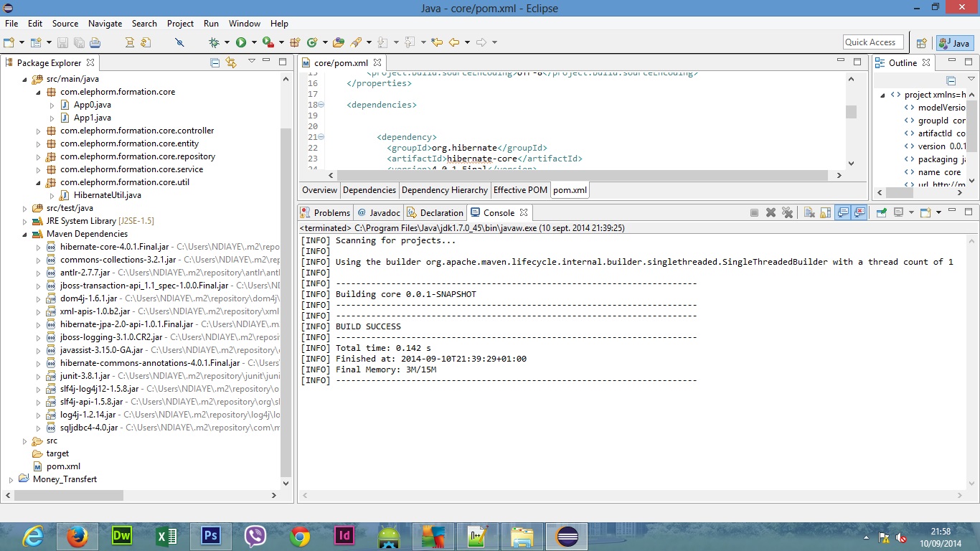The width and height of the screenshot is (980, 551).
Task: Toggle Link with Editor in Package Explorer
Action: (x=231, y=62)
